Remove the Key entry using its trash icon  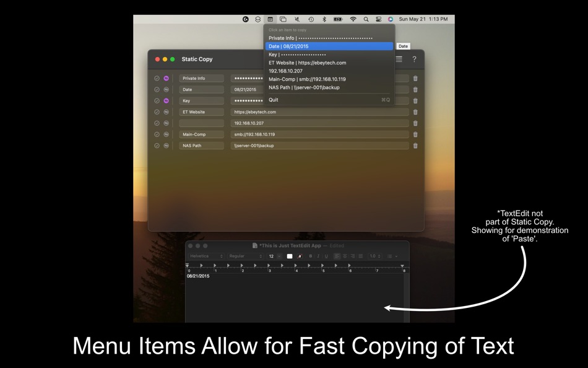[x=415, y=100]
